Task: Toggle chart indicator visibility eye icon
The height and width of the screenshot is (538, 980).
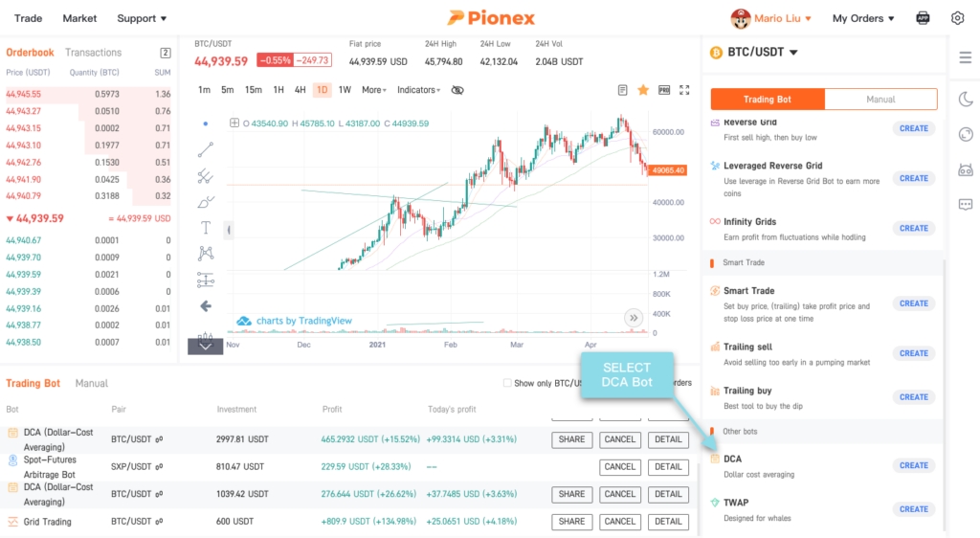Action: (x=457, y=90)
